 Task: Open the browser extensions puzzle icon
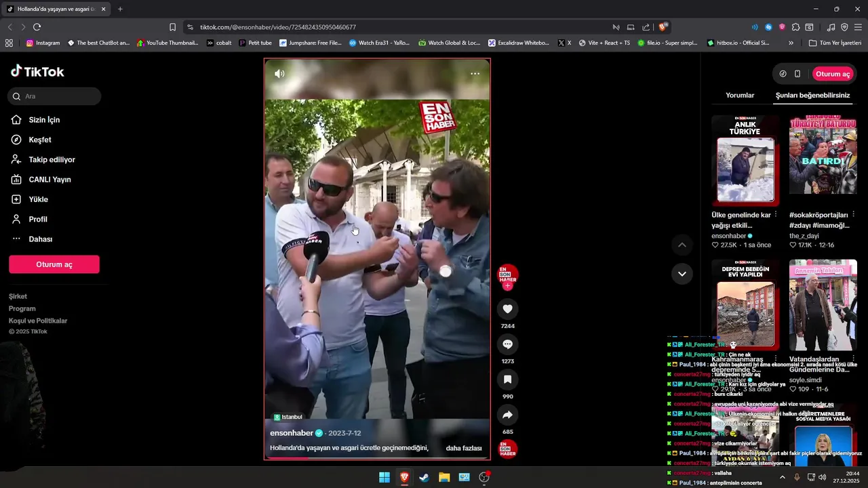click(795, 27)
